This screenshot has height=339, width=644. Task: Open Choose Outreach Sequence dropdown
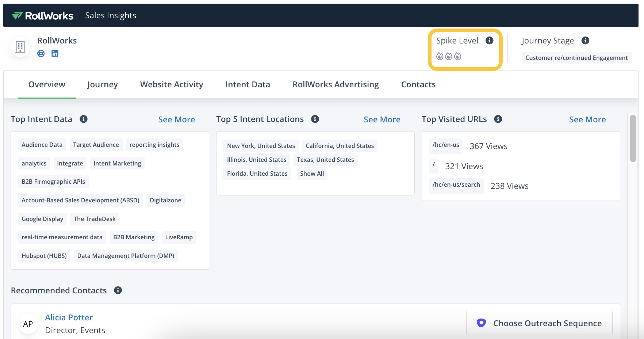[x=539, y=323]
